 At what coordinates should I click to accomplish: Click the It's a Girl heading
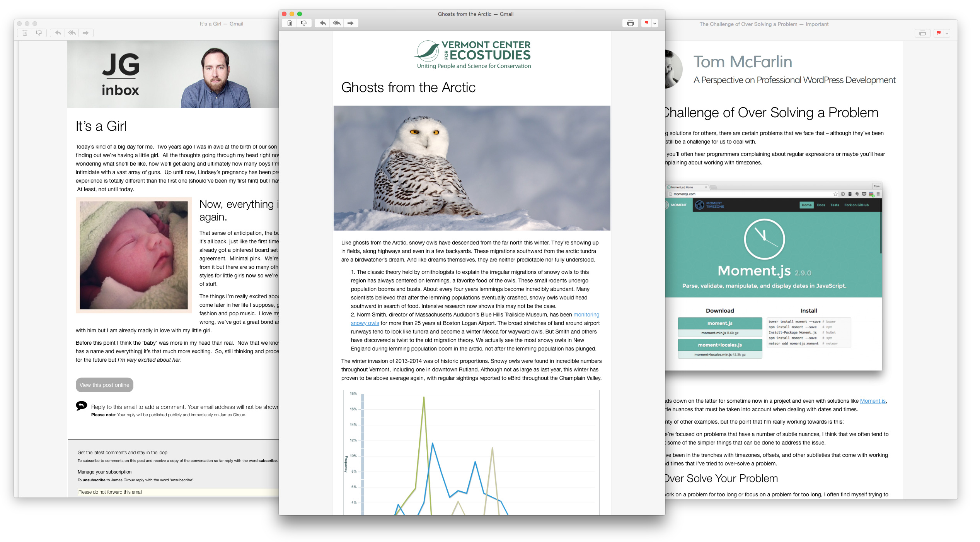point(101,126)
